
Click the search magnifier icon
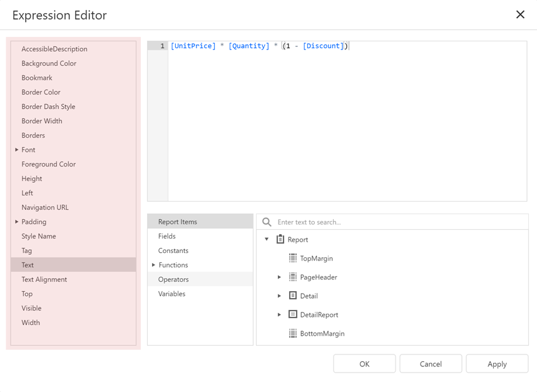point(266,221)
